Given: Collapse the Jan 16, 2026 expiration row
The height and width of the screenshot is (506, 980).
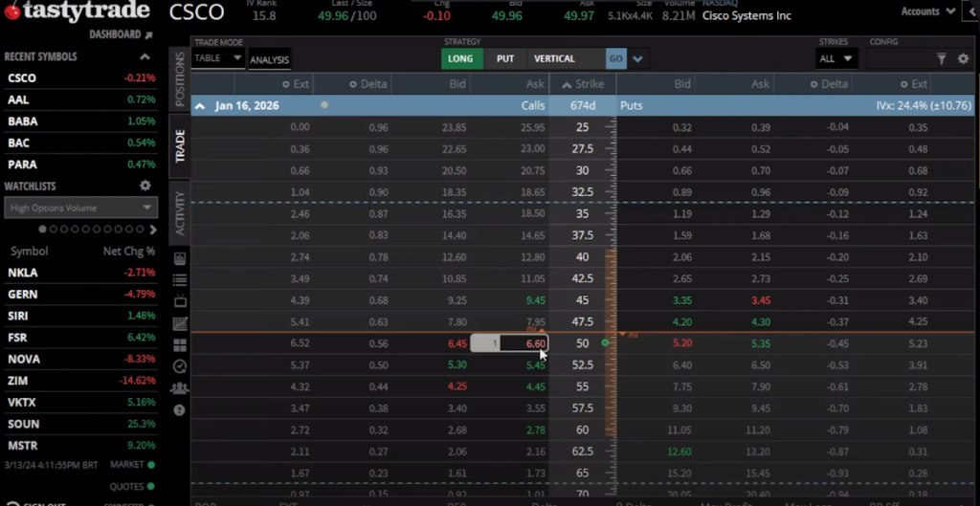Looking at the screenshot, I should click(x=200, y=105).
